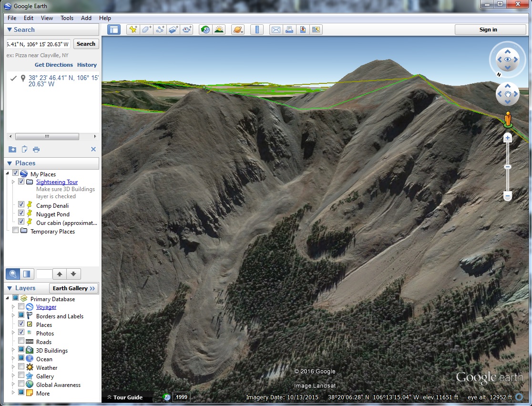The image size is (532, 406).
Task: Collapse the Search panel triangle
Action: click(x=10, y=30)
